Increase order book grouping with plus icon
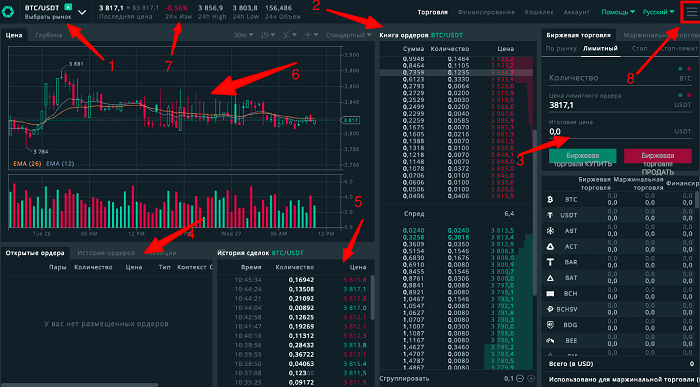This screenshot has height=387, width=700. click(x=531, y=379)
